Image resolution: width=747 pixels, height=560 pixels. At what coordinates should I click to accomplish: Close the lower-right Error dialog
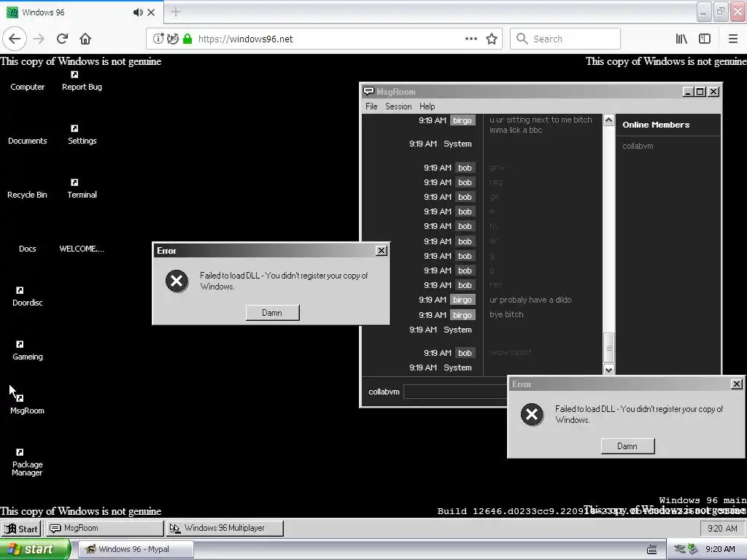737,384
